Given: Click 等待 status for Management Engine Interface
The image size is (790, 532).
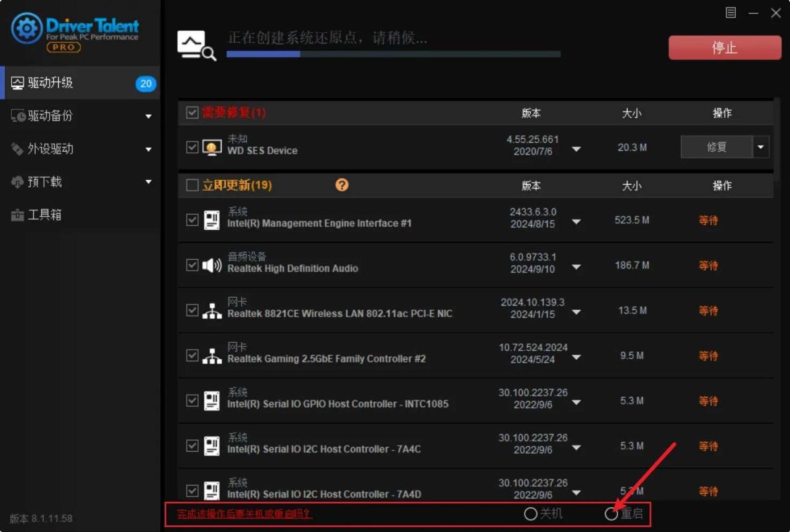Looking at the screenshot, I should point(709,220).
